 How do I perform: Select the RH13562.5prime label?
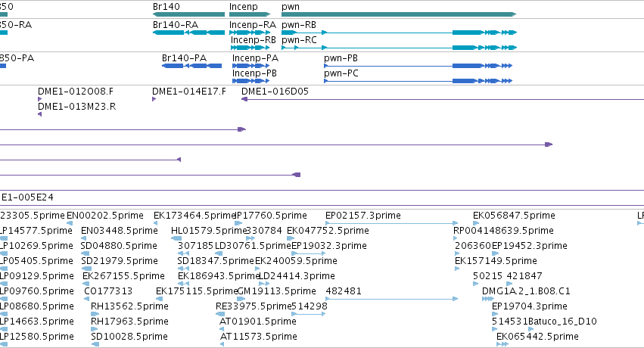coord(129,306)
